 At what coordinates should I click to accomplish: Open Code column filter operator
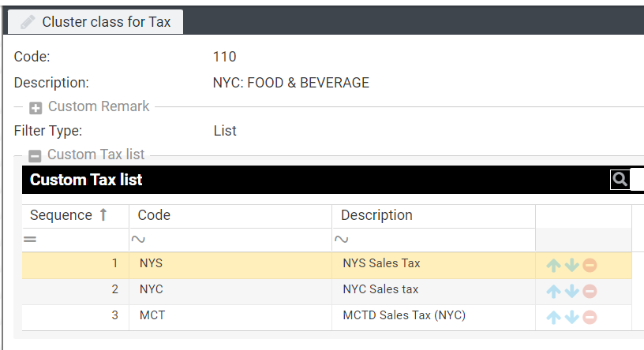coord(138,240)
